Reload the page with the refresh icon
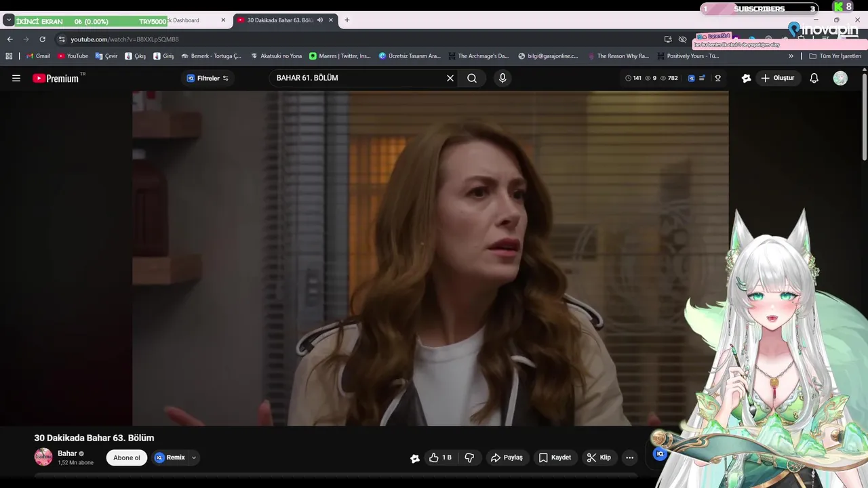 coord(42,39)
